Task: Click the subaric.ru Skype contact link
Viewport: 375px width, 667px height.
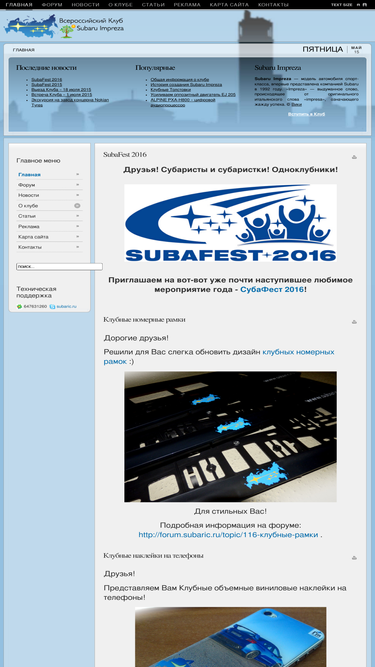Action: [x=67, y=306]
